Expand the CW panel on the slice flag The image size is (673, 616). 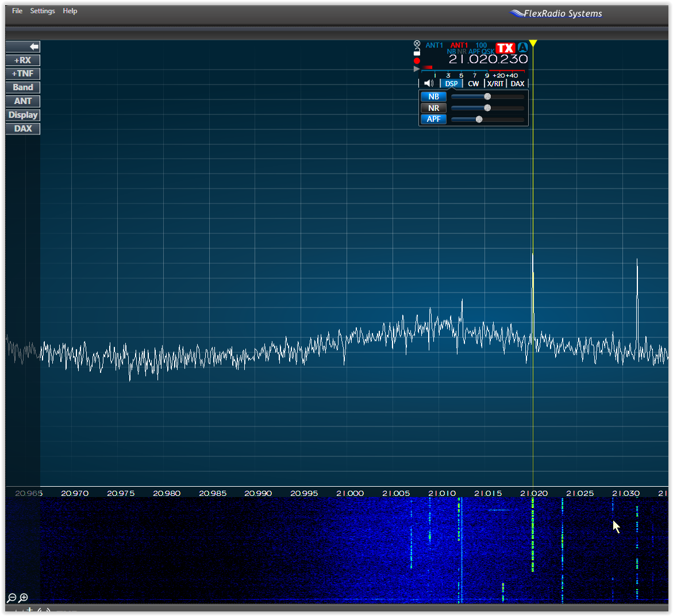coord(473,83)
